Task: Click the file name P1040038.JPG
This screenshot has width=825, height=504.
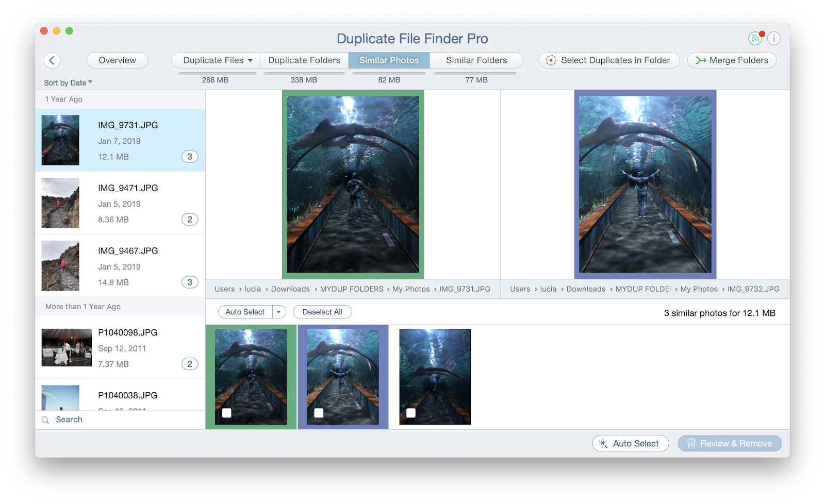Action: [128, 396]
